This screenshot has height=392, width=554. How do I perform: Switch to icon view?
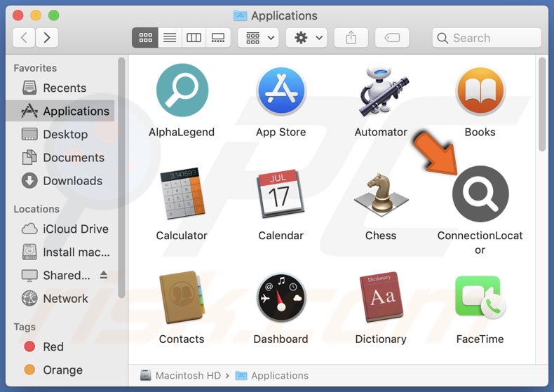145,37
